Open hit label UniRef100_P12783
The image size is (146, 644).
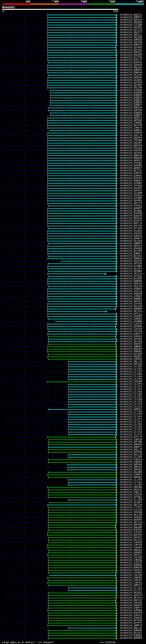point(131,58)
